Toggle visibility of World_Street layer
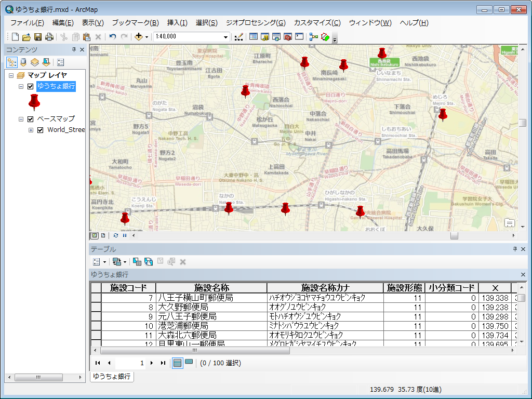Image resolution: width=532 pixels, height=399 pixels. click(41, 130)
